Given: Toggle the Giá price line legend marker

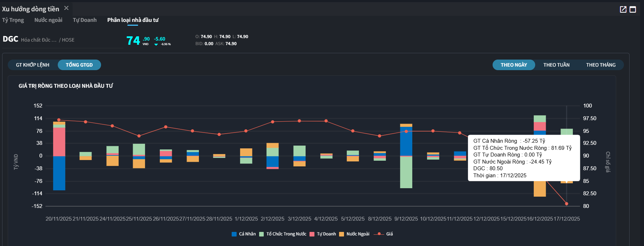Looking at the screenshot, I should pos(379,234).
